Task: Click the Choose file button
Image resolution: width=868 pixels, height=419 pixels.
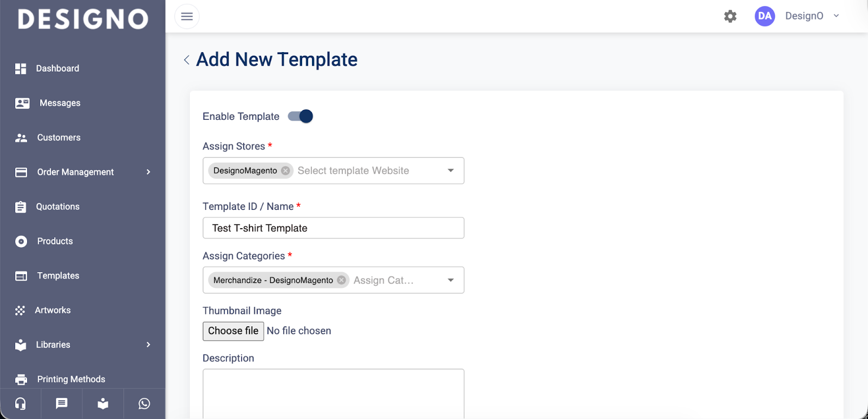Action: point(233,331)
